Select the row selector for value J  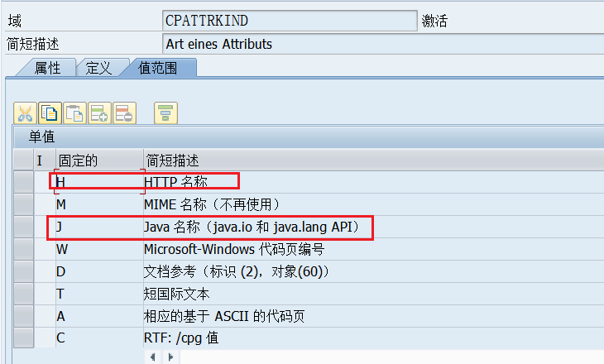[x=23, y=227]
